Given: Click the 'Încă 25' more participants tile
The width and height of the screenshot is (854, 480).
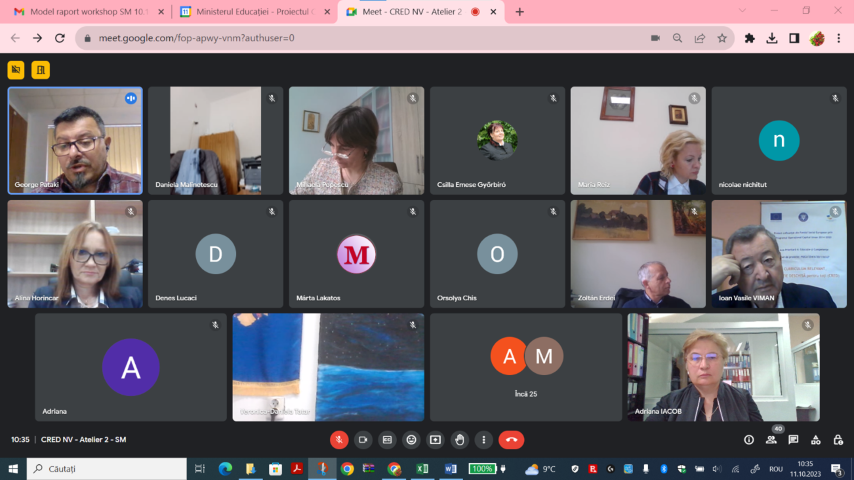Looking at the screenshot, I should [x=526, y=367].
